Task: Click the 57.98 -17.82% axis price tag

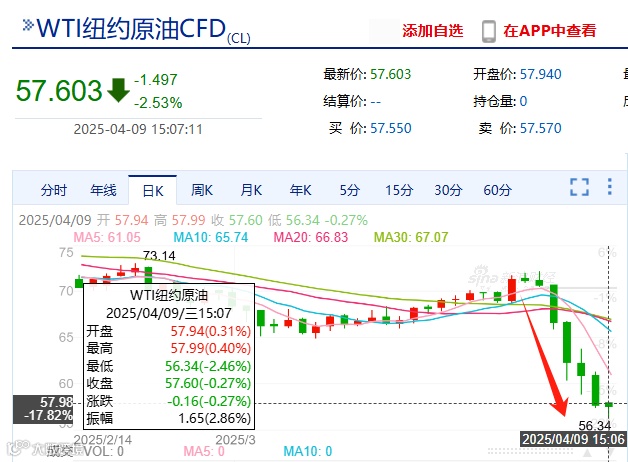Action: [x=43, y=409]
